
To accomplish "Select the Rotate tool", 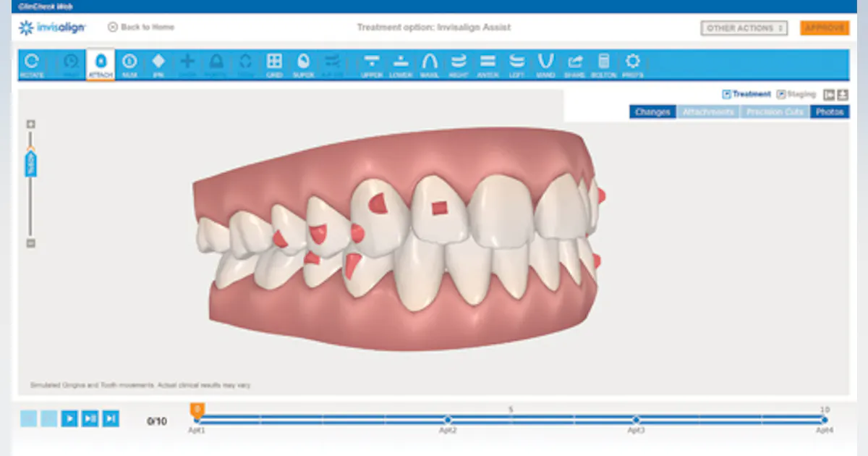I will click(x=32, y=64).
